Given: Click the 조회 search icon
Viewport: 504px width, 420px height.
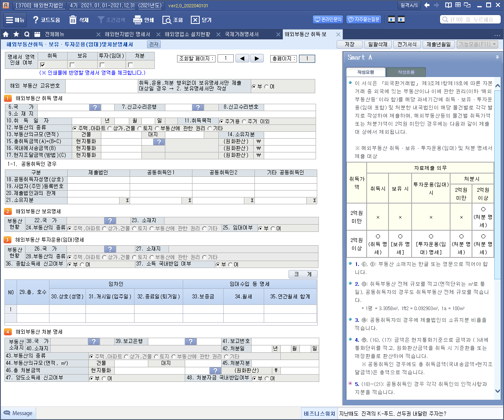Looking at the screenshot, I should click(167, 20).
